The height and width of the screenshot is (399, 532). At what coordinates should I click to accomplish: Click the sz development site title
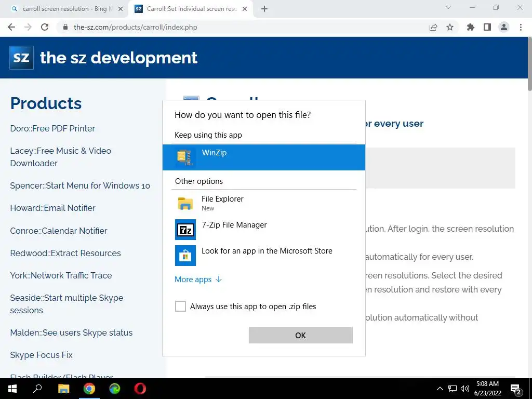(118, 58)
